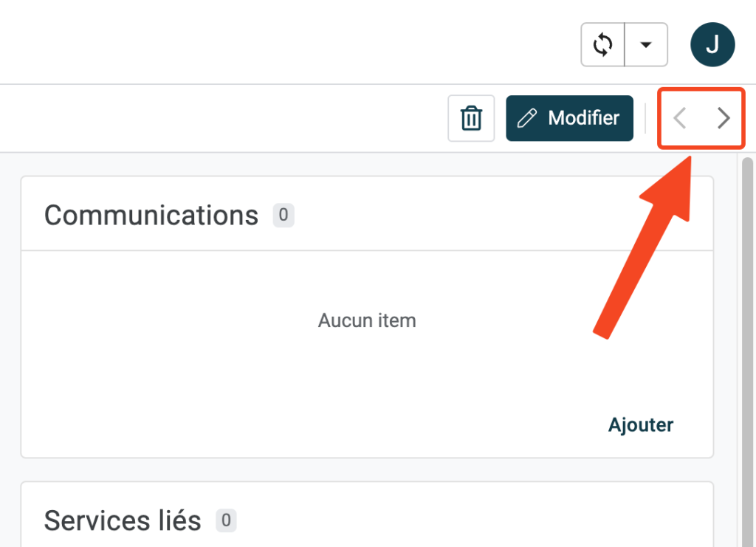Image resolution: width=756 pixels, height=547 pixels.
Task: Click the Ajouter link in Communications
Action: point(641,424)
